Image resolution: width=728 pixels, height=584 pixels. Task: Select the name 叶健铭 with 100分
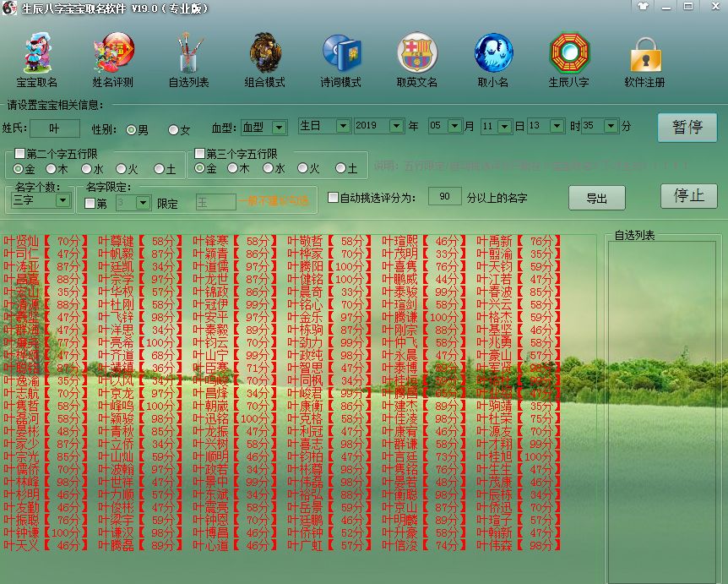(x=329, y=279)
